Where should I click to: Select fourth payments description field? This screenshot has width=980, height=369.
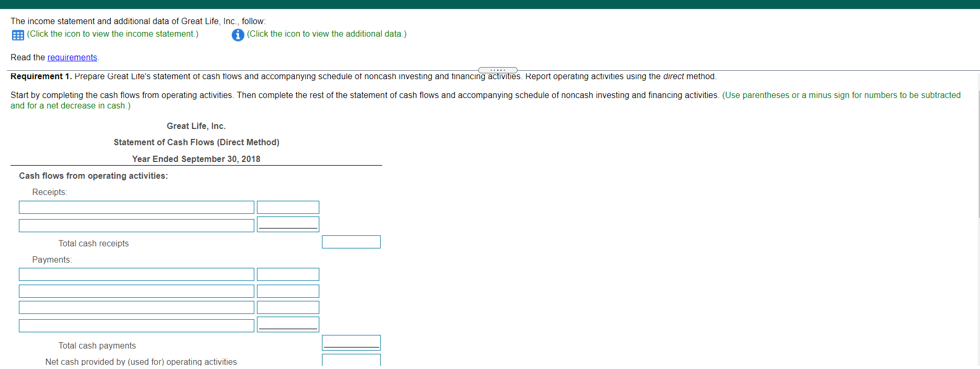point(136,326)
